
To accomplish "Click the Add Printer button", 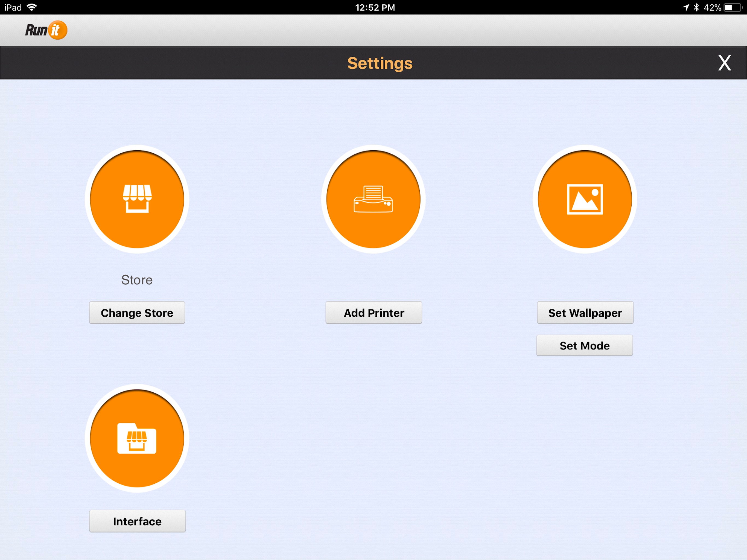I will pos(373,313).
